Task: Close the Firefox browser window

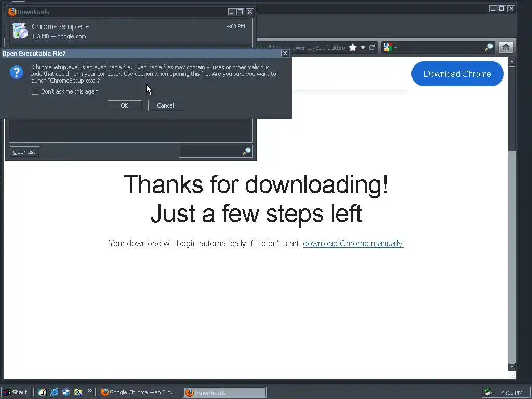Action: pyautogui.click(x=511, y=9)
